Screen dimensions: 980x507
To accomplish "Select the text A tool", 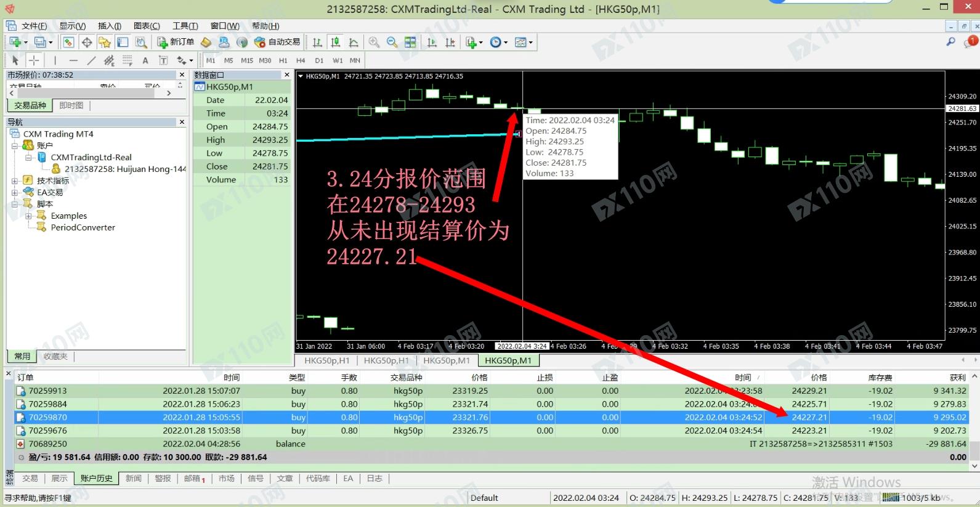I will 145,60.
